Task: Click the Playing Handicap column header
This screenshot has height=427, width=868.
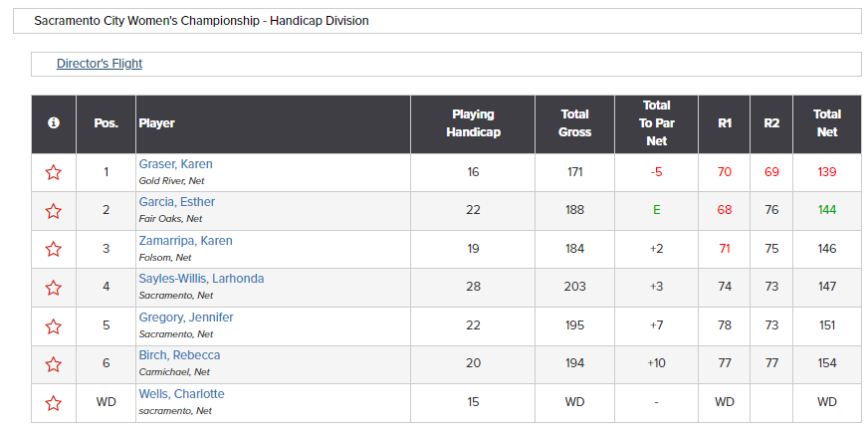Action: pos(473,123)
